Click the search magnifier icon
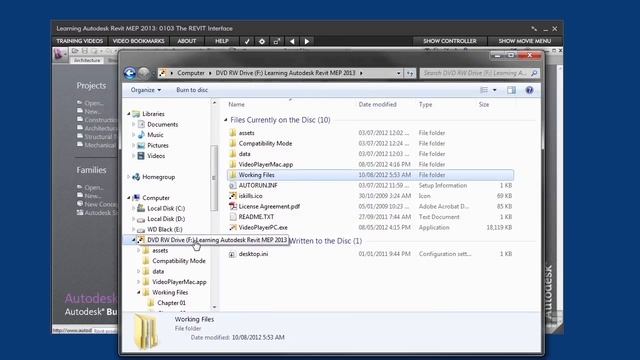This screenshot has height=360, width=640. 534,73
